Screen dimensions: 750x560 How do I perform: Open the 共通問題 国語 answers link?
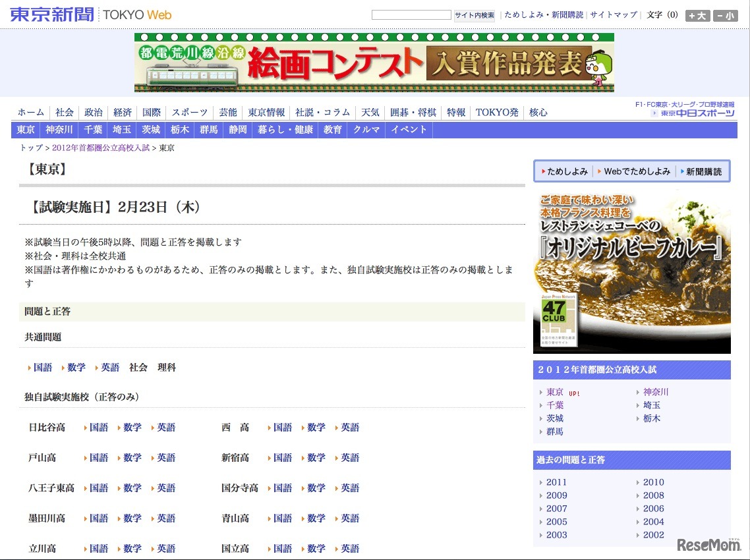coord(43,368)
